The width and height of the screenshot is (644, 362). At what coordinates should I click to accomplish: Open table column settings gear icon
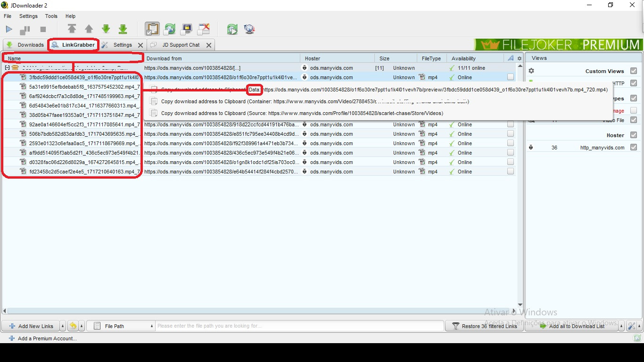[x=520, y=58]
